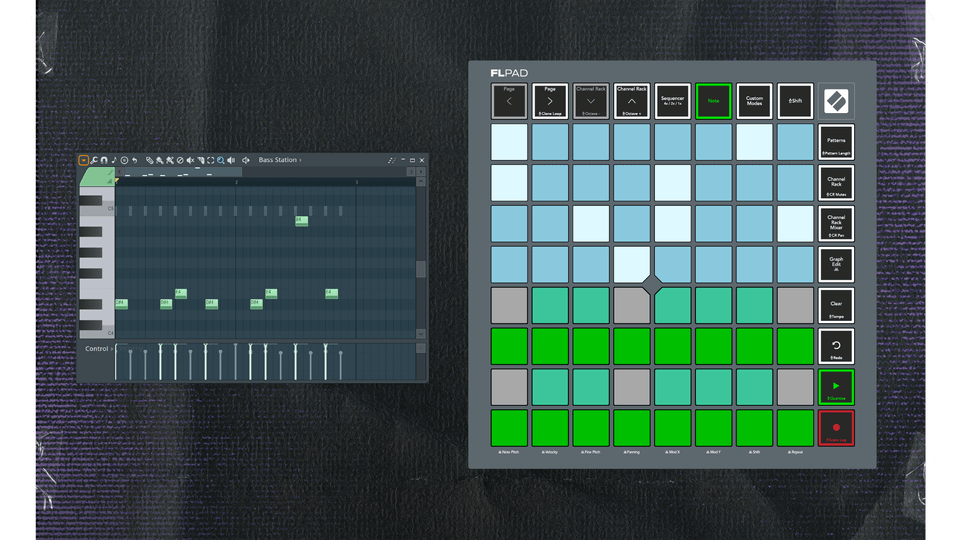The height and width of the screenshot is (540, 960).
Task: Click the Page left button on FLPAD
Action: coord(509,101)
